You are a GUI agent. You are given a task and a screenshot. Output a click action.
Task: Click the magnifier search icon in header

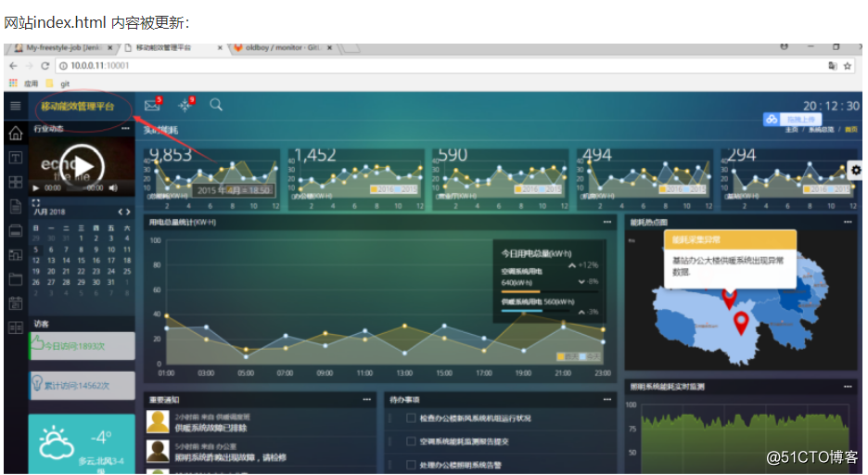tap(216, 105)
